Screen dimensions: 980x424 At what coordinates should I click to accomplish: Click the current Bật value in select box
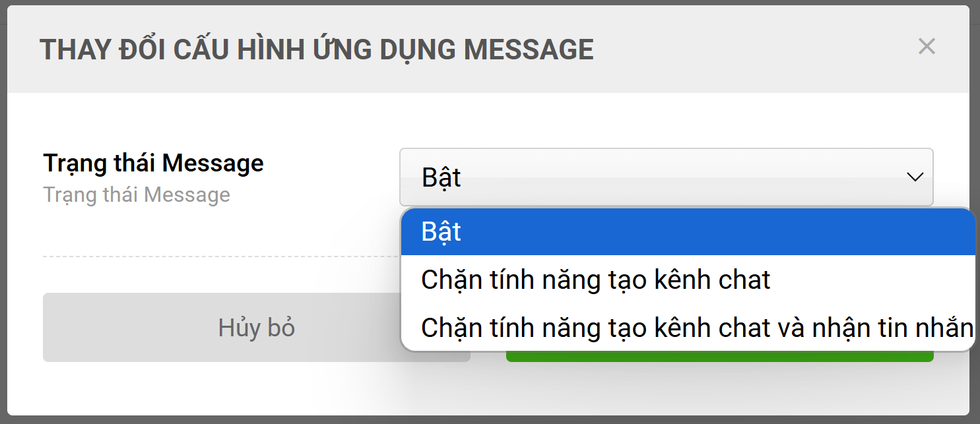tap(441, 177)
